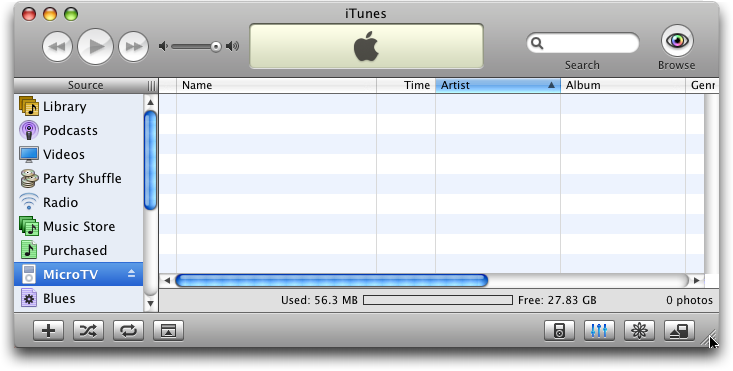This screenshot has width=733, height=371.
Task: Open the Library source
Action: (79, 107)
